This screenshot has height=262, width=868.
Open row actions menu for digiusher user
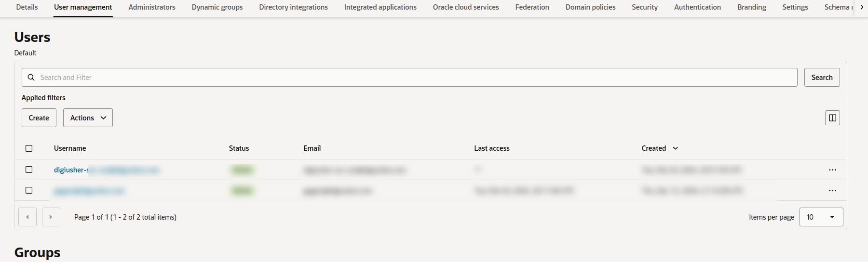[832, 170]
